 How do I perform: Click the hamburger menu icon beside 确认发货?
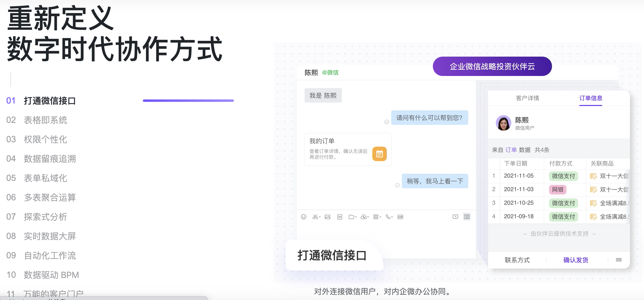619,260
